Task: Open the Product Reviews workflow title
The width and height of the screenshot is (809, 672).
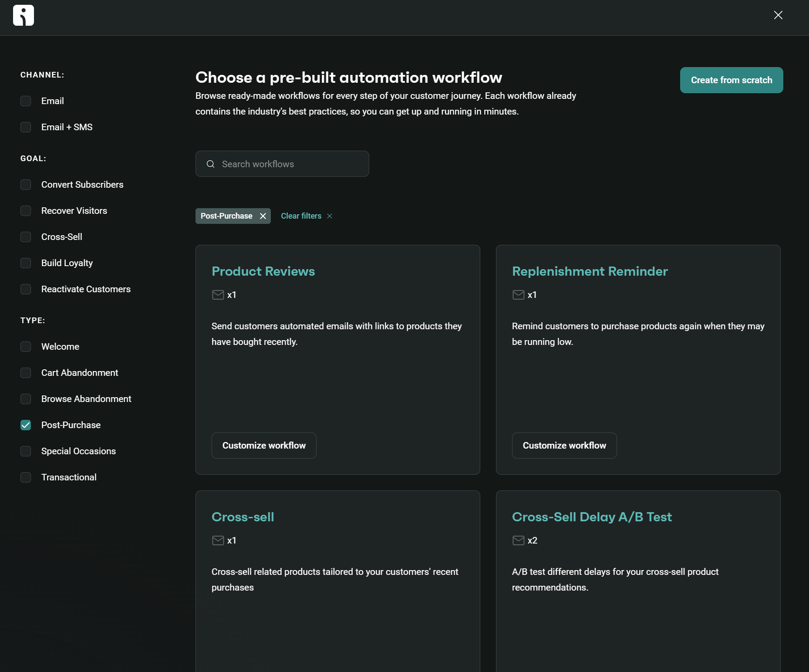Action: [263, 271]
